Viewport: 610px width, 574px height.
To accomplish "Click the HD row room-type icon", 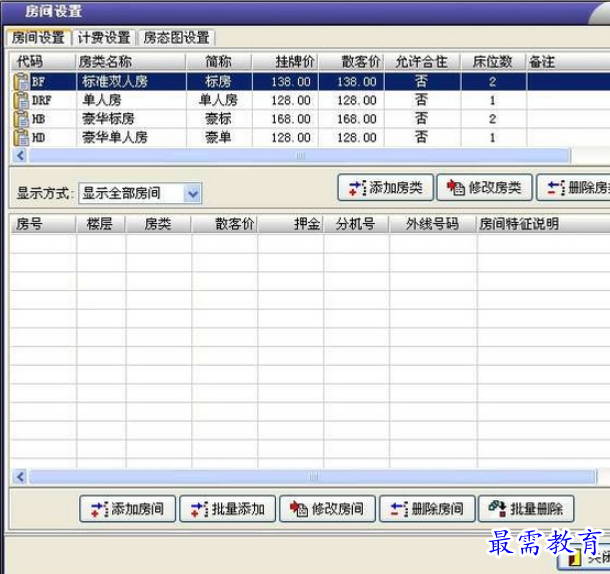I will 21,137.
